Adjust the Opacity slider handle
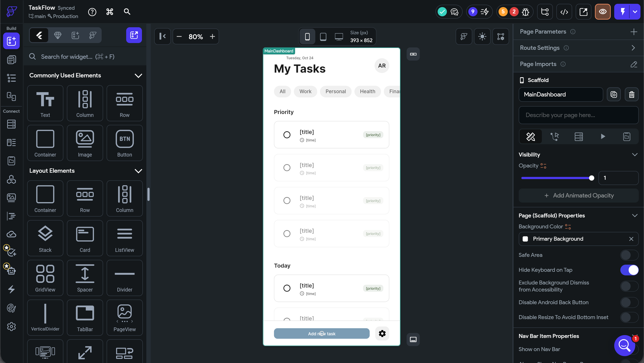The width and height of the screenshot is (644, 363). [x=592, y=178]
